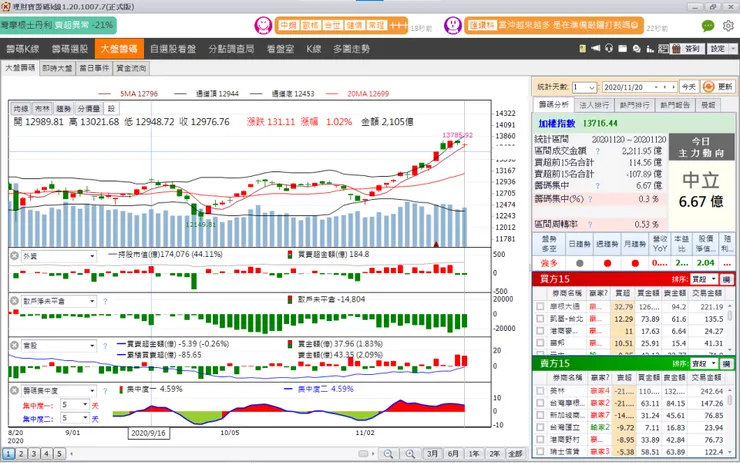Click the white folder icon in toolbar

point(622,49)
